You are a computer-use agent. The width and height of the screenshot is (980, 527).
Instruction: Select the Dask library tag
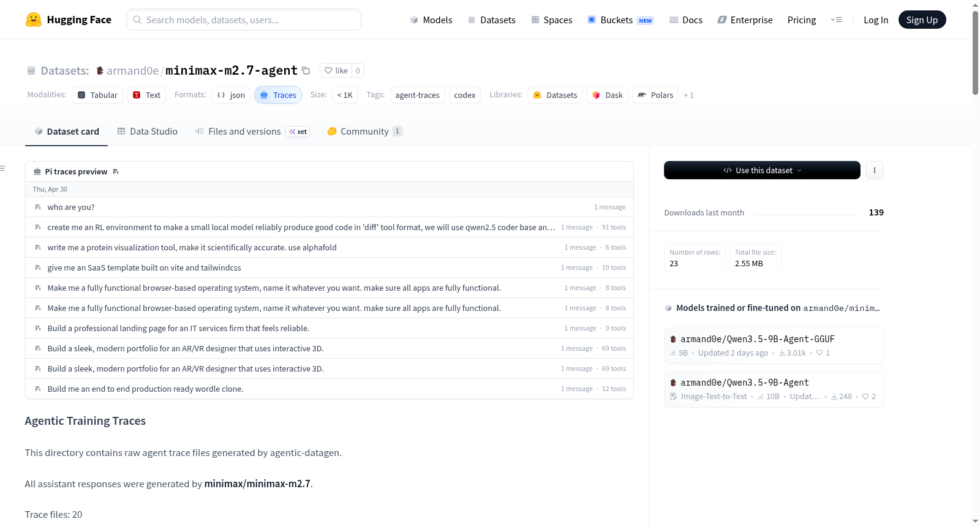pos(607,95)
